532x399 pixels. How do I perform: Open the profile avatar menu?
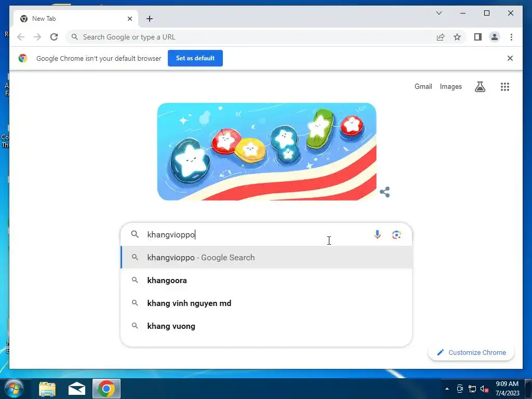(x=495, y=37)
